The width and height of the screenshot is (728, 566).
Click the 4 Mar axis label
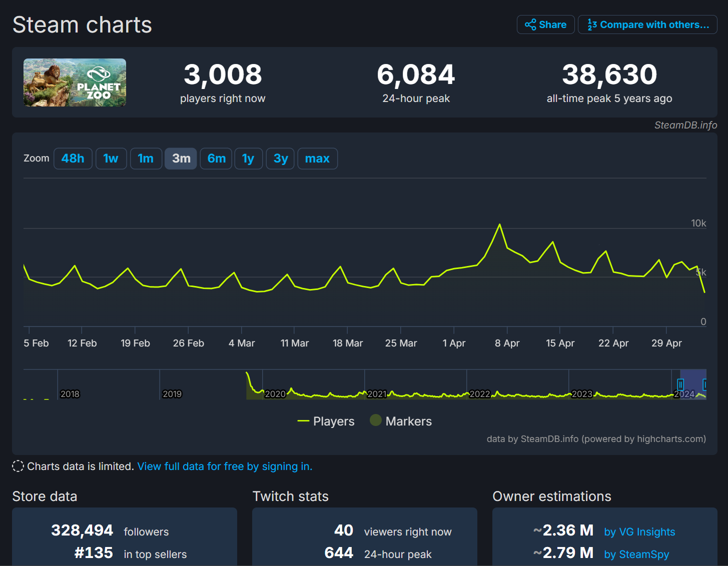tap(242, 343)
